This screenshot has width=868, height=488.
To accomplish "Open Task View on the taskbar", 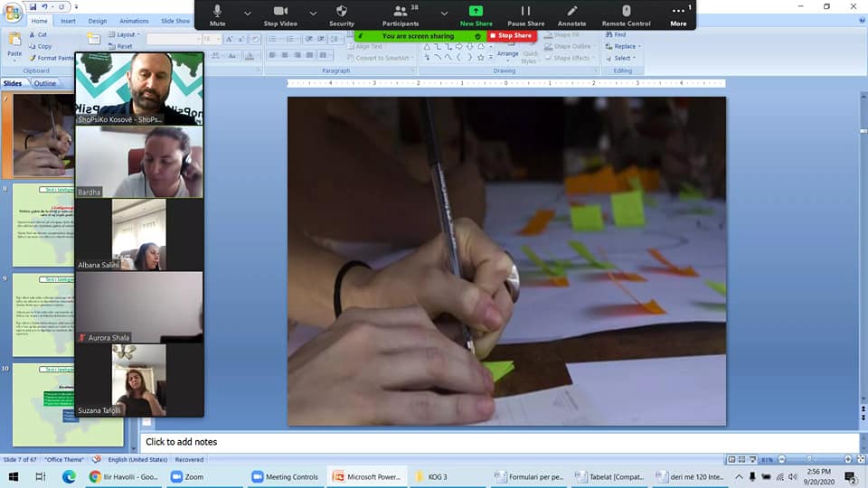I will [x=41, y=476].
